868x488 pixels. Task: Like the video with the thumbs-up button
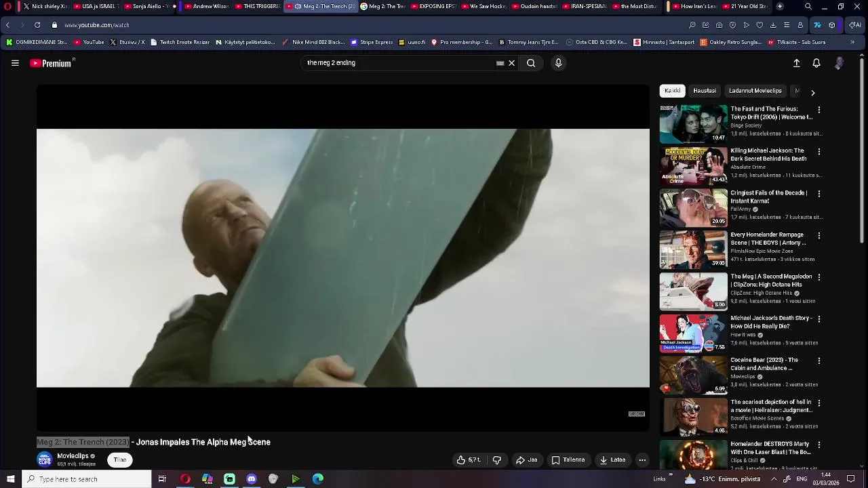469,460
